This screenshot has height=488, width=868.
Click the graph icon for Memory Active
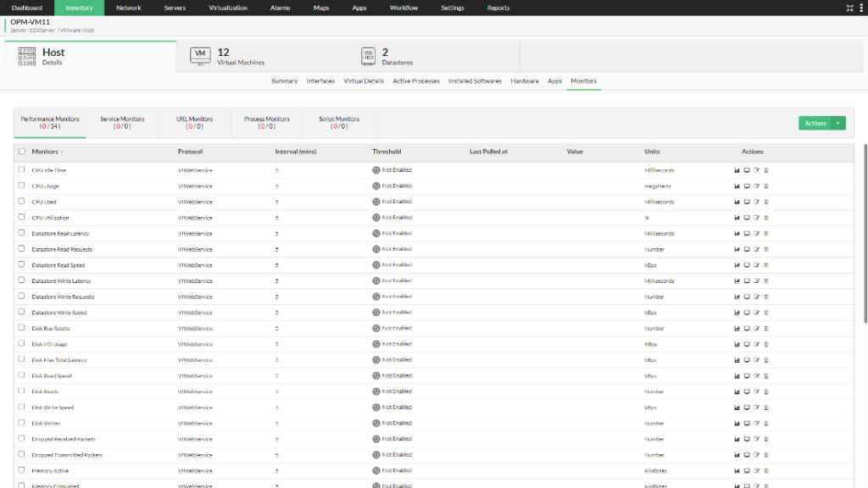[736, 470]
